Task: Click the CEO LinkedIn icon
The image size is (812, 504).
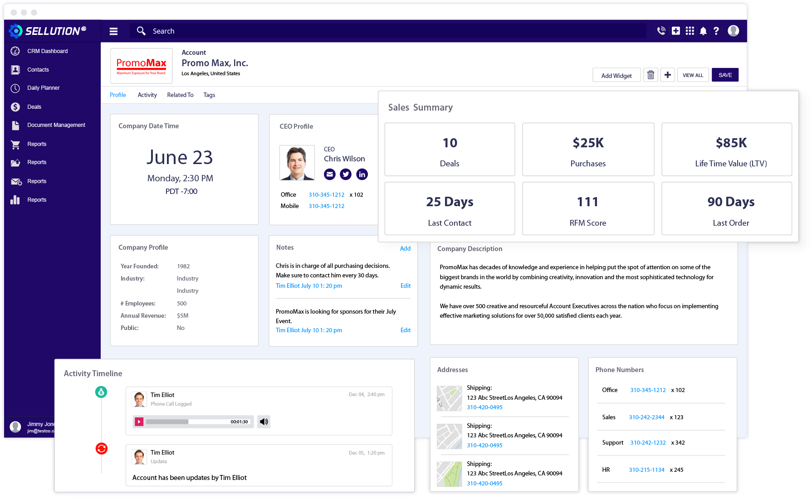Action: [362, 174]
